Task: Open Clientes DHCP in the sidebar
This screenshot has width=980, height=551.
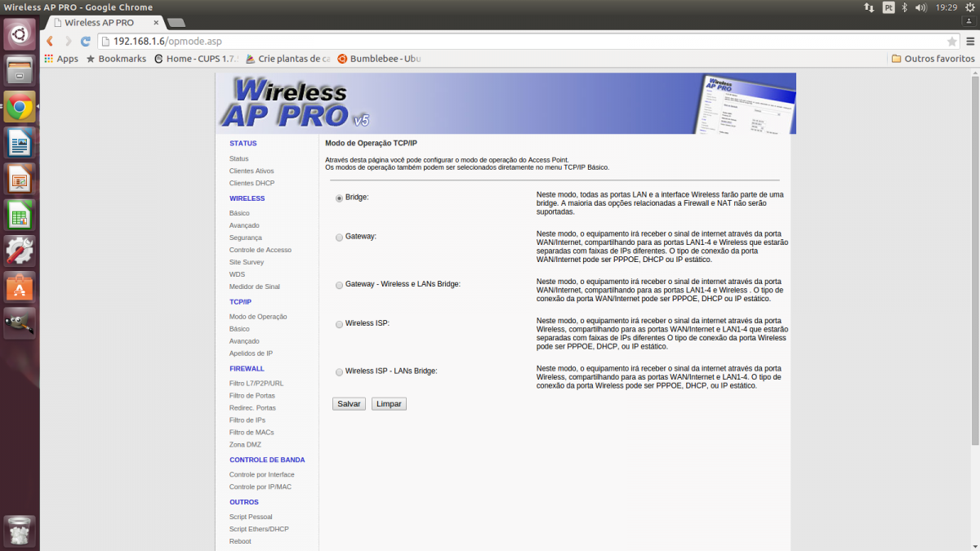Action: (252, 183)
